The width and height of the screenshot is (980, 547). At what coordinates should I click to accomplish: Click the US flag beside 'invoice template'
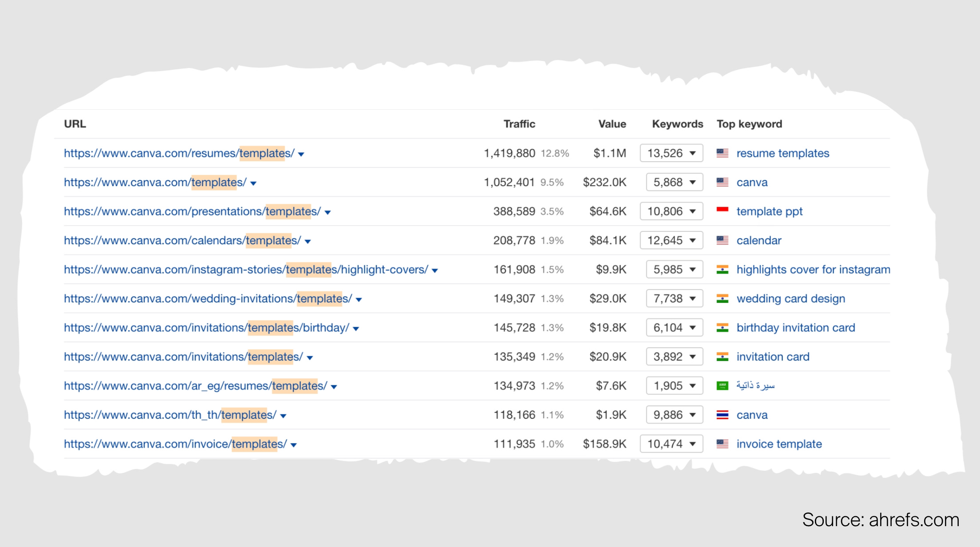point(723,444)
